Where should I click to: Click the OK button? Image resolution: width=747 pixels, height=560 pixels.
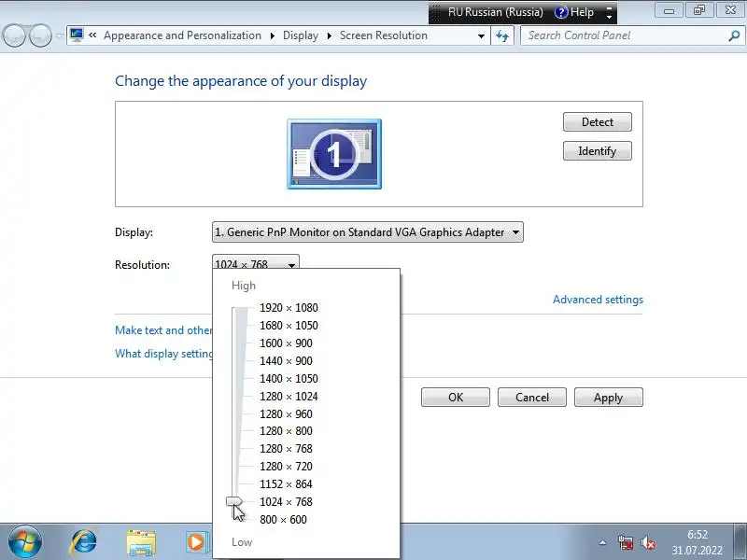click(x=456, y=398)
